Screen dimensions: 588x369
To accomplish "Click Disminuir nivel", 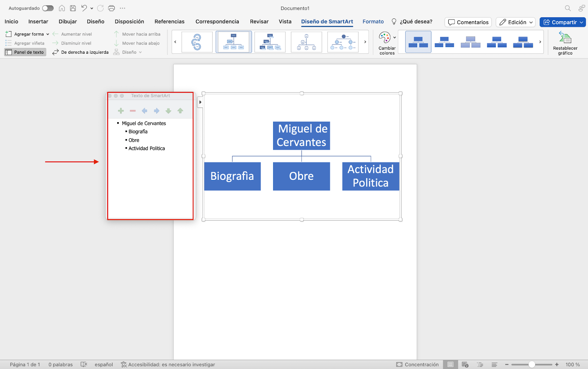I will coord(72,43).
